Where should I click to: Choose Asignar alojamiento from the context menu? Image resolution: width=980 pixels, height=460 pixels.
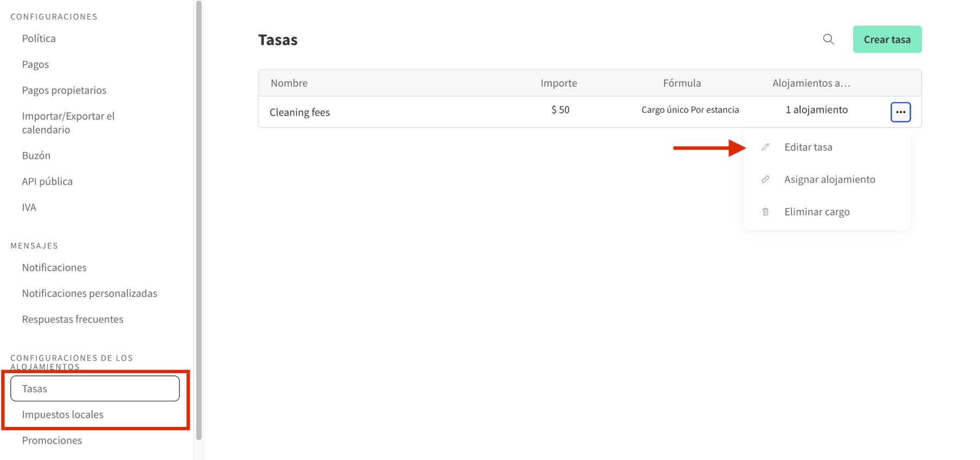[829, 179]
